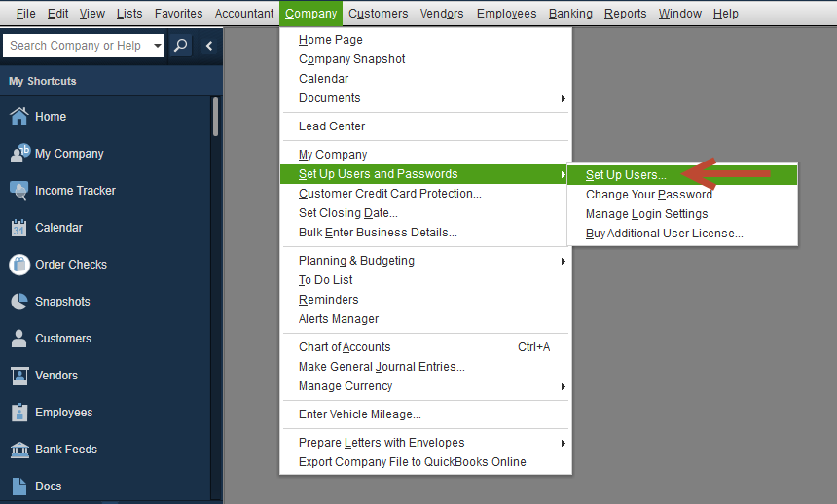The height and width of the screenshot is (504, 837).
Task: Open the search box dropdown arrow
Action: [157, 46]
